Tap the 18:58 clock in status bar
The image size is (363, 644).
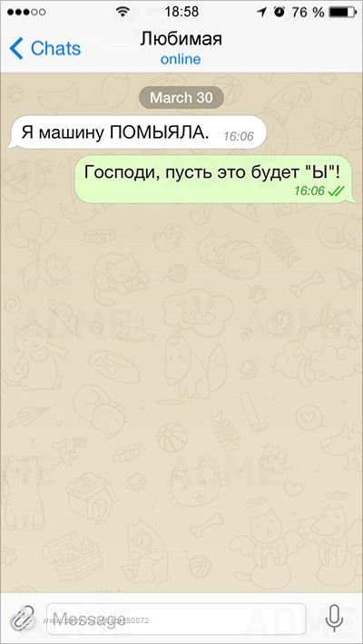181,12
